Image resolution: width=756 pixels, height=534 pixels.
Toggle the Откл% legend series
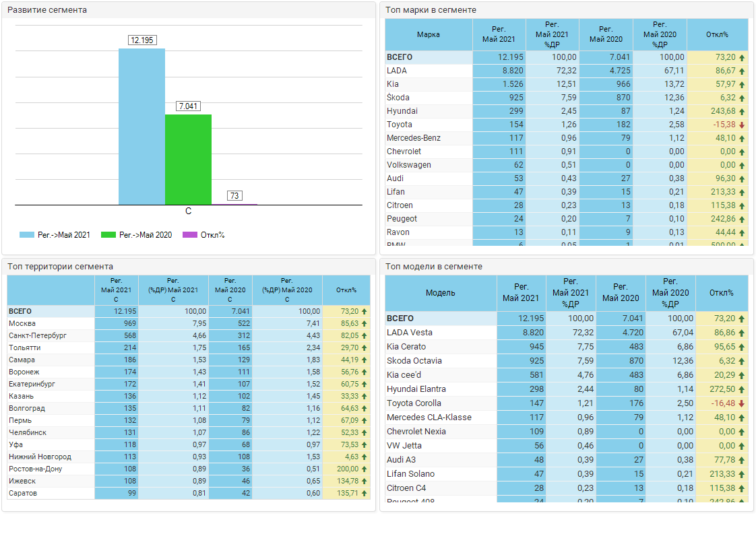coord(204,235)
